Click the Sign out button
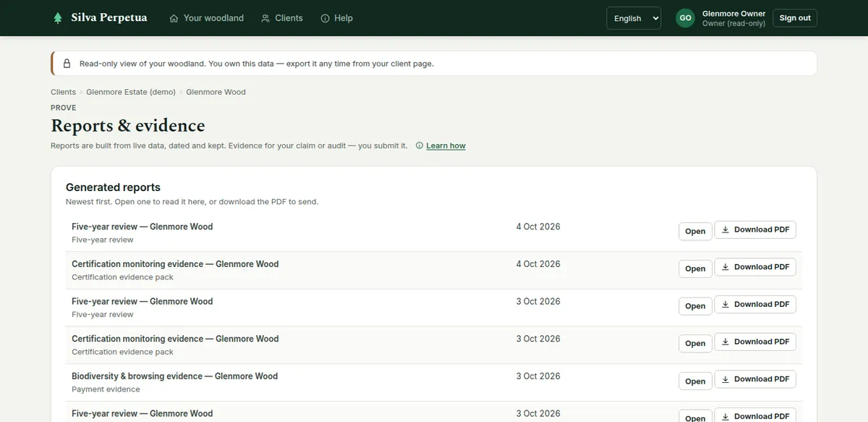Screen dimensions: 868x422 795,18
